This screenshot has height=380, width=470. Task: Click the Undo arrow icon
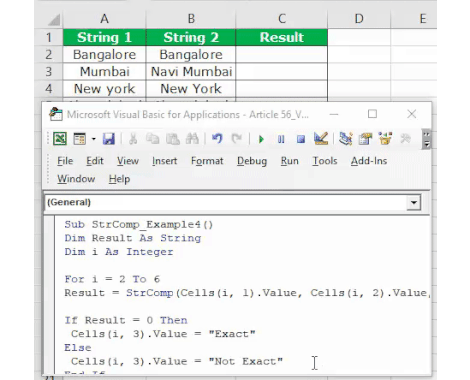pos(217,139)
